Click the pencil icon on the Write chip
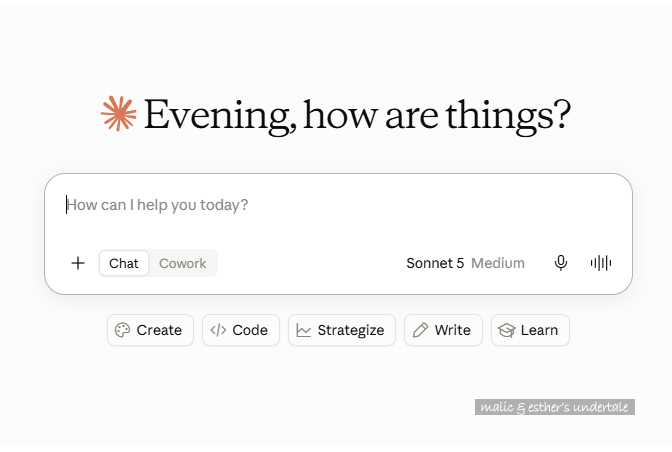The width and height of the screenshot is (672, 452). [x=420, y=330]
